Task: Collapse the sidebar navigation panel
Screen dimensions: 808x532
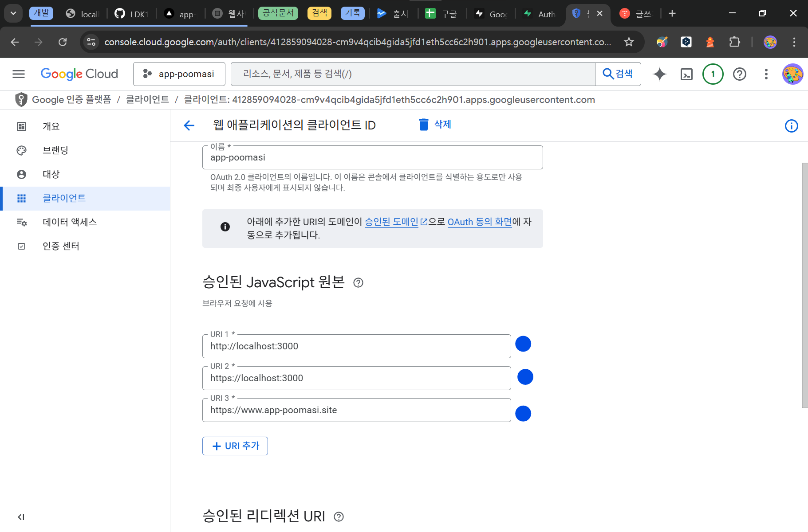Action: (21, 517)
